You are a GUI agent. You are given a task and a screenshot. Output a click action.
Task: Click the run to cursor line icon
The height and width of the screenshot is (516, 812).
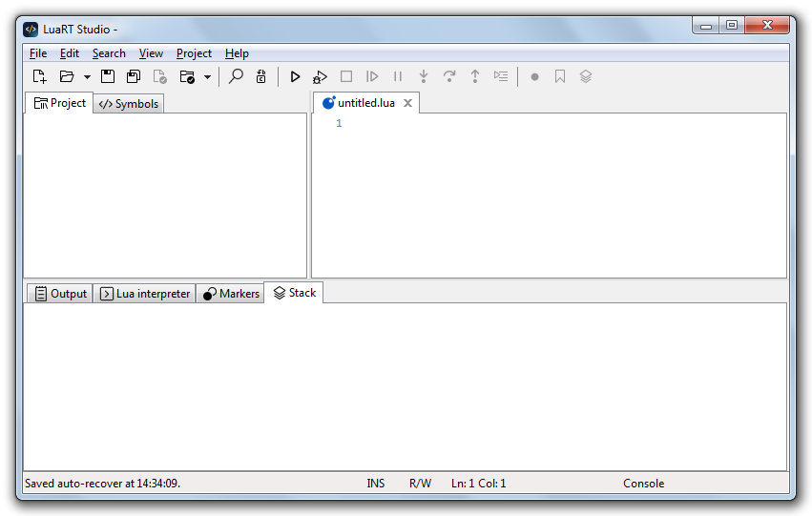tap(501, 76)
